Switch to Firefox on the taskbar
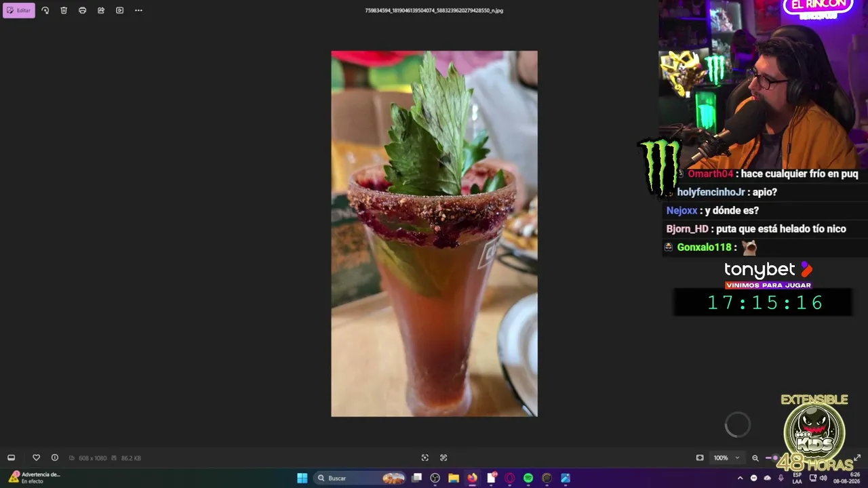The width and height of the screenshot is (868, 488). pos(472,478)
